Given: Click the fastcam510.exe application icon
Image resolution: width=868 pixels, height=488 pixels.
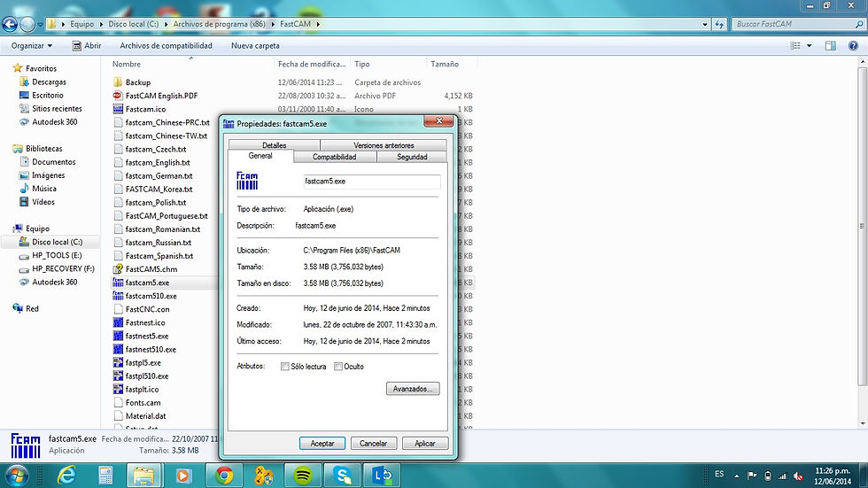Looking at the screenshot, I should click(117, 296).
